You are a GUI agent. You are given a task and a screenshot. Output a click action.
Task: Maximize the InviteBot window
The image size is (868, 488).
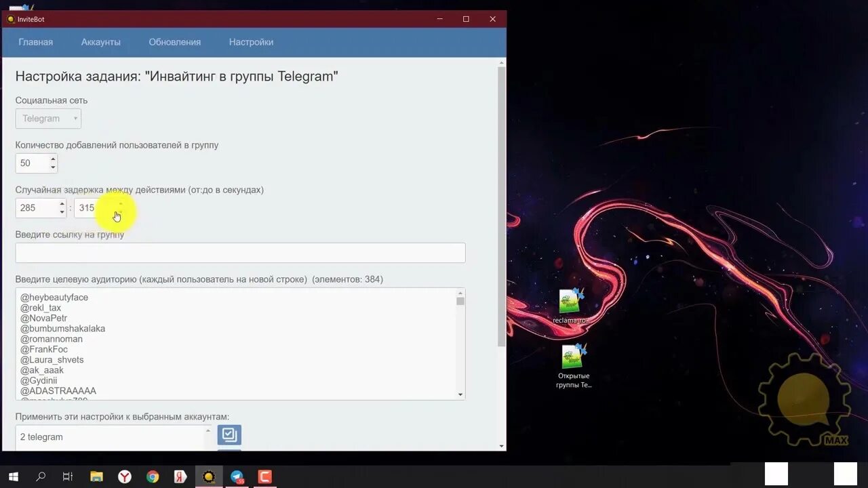pyautogui.click(x=466, y=19)
